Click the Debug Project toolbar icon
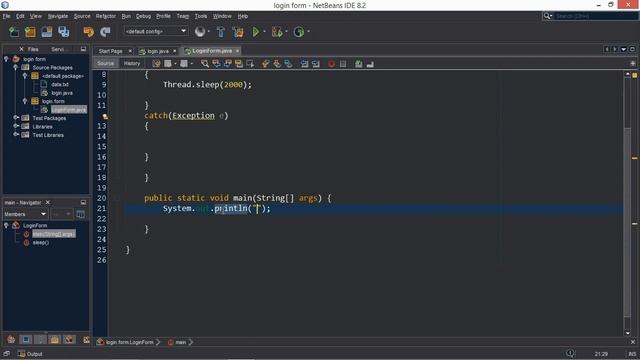 (x=277, y=32)
